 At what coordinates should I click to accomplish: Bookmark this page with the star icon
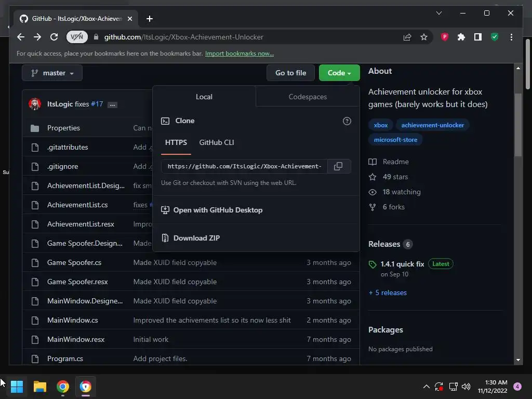(x=424, y=37)
